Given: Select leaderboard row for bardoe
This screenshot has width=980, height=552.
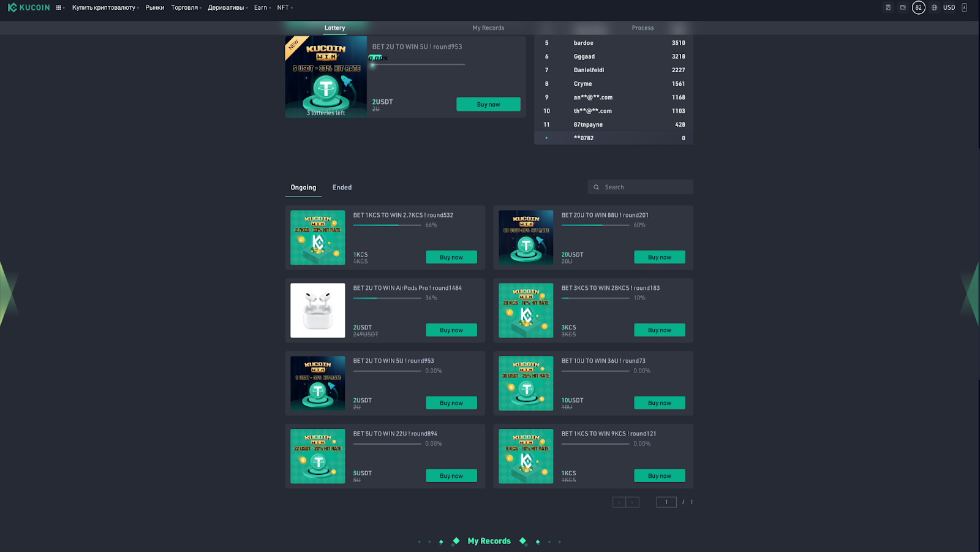Looking at the screenshot, I should pos(614,43).
